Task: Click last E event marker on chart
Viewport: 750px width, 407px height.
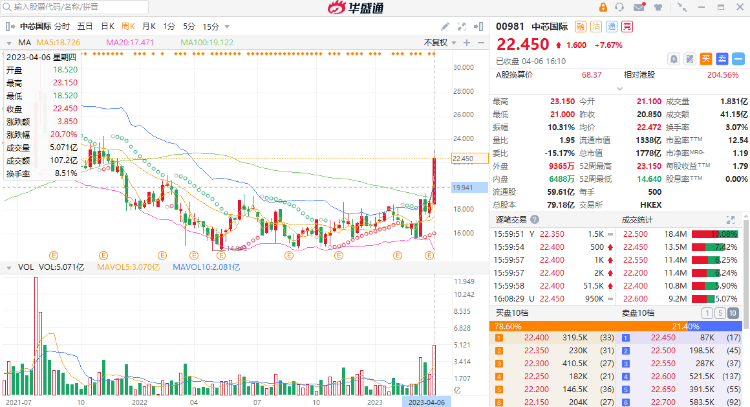Action: coord(430,256)
